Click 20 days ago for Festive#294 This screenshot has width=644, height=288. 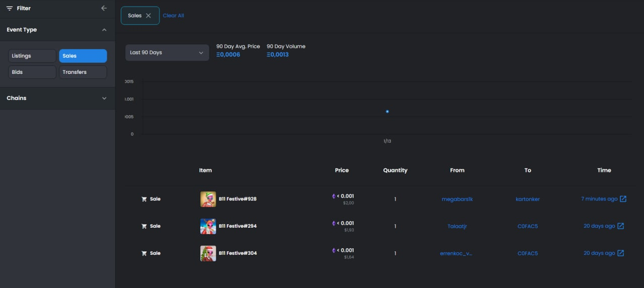pyautogui.click(x=599, y=226)
